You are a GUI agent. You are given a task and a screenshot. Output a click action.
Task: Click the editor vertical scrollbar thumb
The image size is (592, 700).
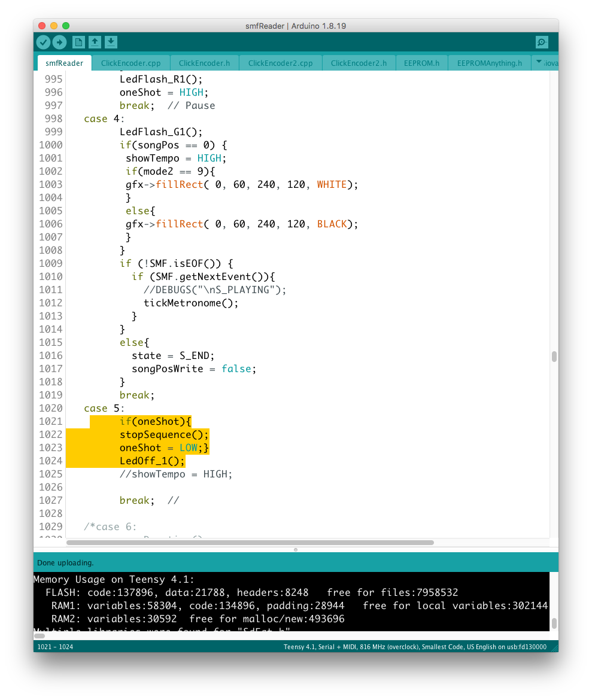(x=554, y=357)
